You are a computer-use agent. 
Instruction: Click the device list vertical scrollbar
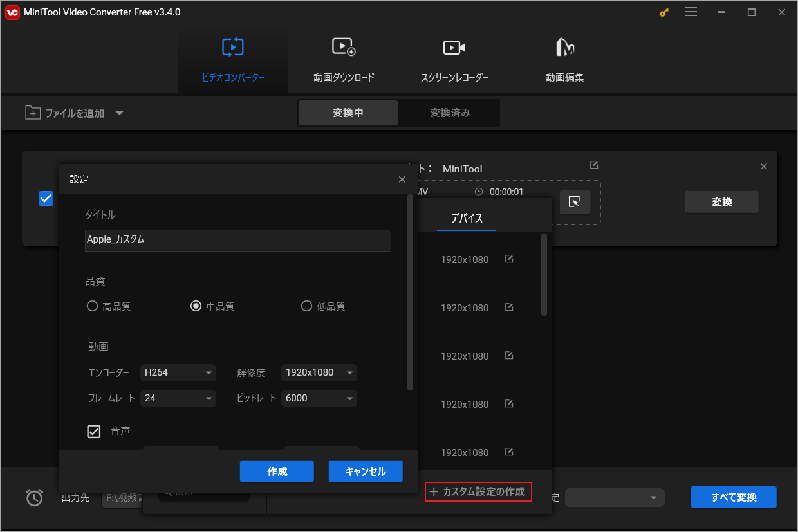click(544, 275)
